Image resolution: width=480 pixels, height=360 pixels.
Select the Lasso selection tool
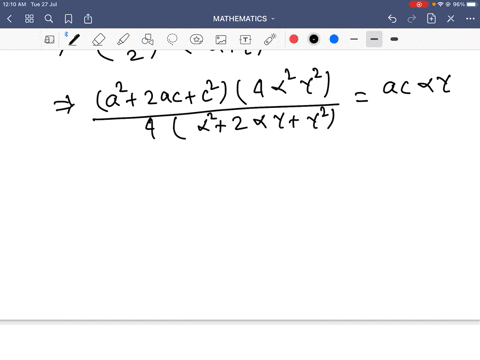click(x=172, y=40)
